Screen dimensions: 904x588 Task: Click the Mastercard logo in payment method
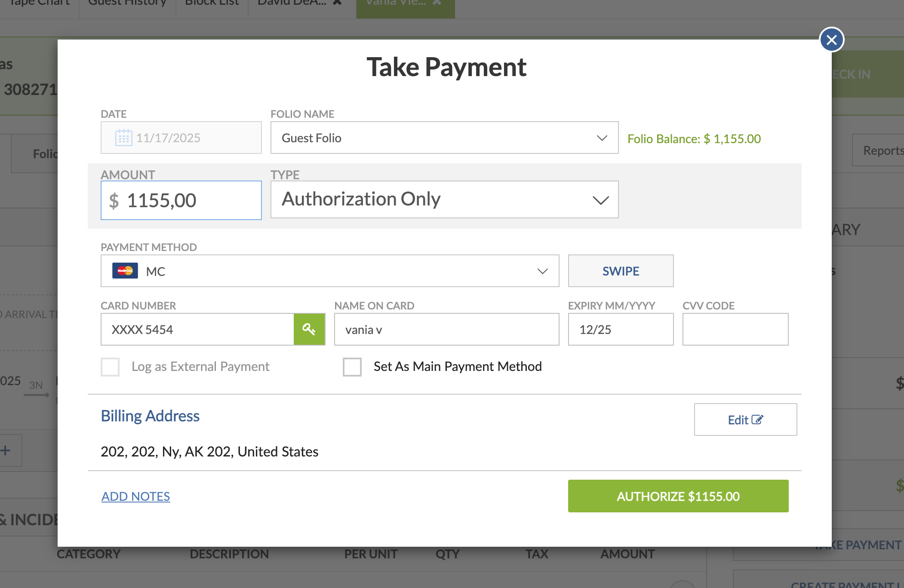pyautogui.click(x=125, y=271)
